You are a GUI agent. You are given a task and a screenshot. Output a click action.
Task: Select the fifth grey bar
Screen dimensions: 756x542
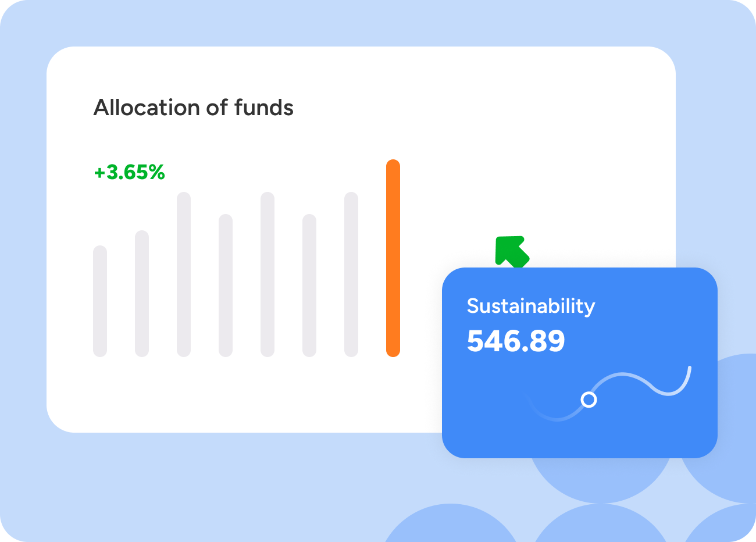(x=268, y=274)
